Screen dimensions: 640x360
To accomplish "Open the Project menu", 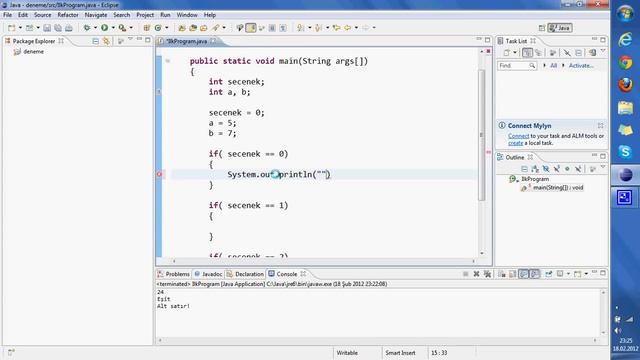I will pyautogui.click(x=145, y=15).
